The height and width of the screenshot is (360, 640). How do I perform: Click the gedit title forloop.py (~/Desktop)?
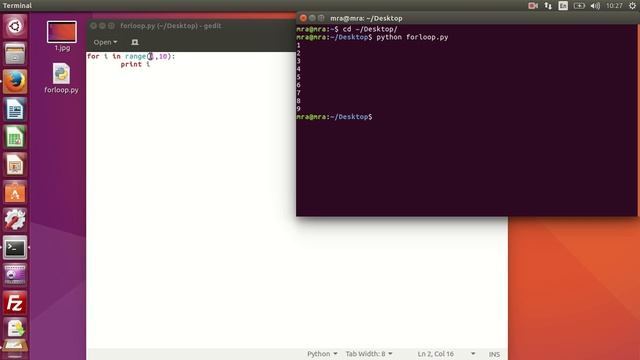click(171, 26)
